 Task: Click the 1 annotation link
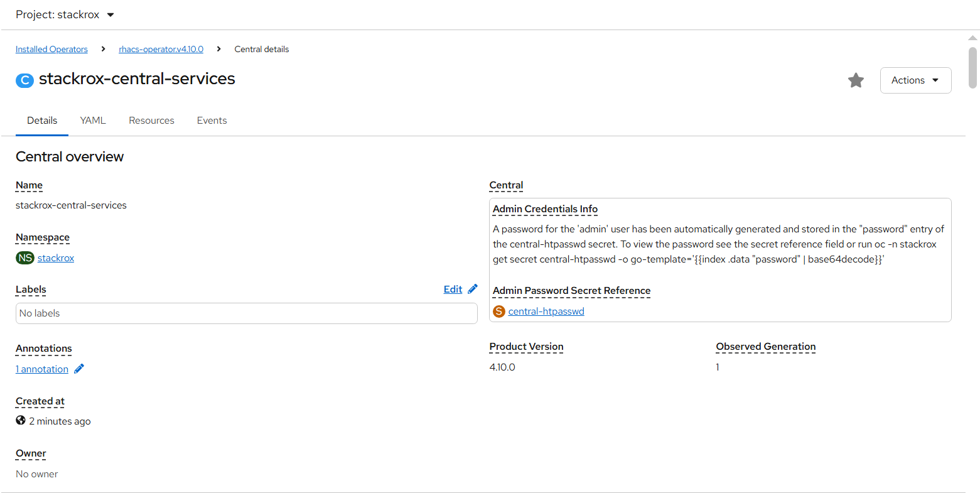tap(42, 369)
